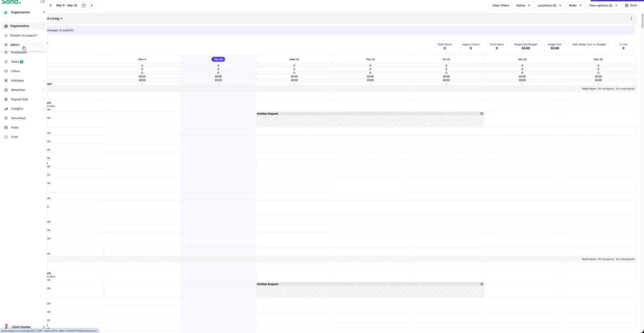The height and width of the screenshot is (333, 644).
Task: Open the Name sort dropdown
Action: point(523,5)
